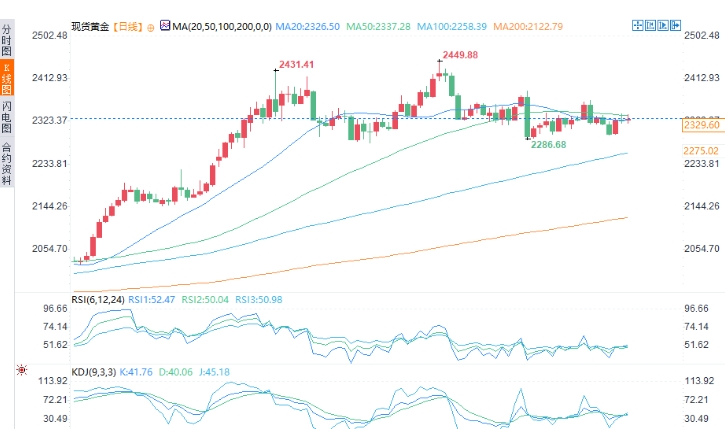Screen dimensions: 725x429
Task: Click the 2449.88 peak price label
Action: 460,55
